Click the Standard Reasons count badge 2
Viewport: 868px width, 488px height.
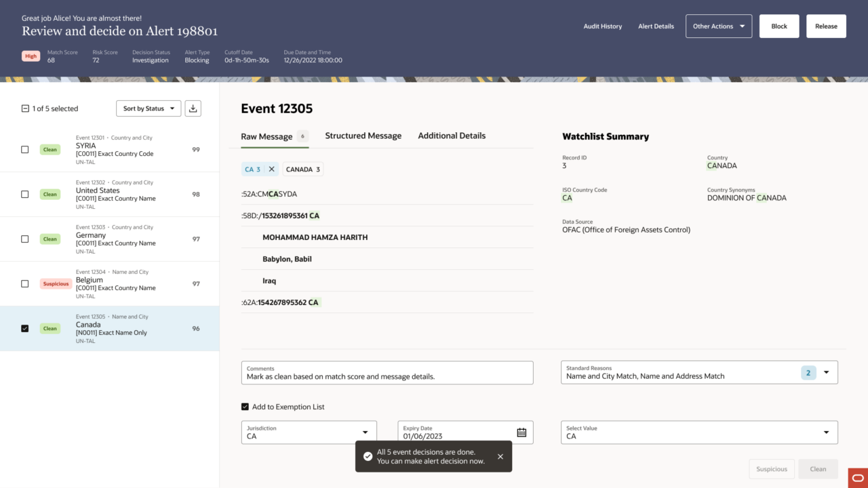[x=808, y=372]
